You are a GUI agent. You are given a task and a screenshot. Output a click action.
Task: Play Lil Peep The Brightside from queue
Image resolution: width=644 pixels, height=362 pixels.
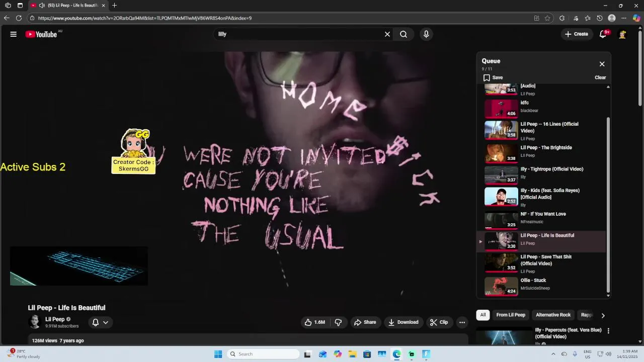click(x=542, y=152)
